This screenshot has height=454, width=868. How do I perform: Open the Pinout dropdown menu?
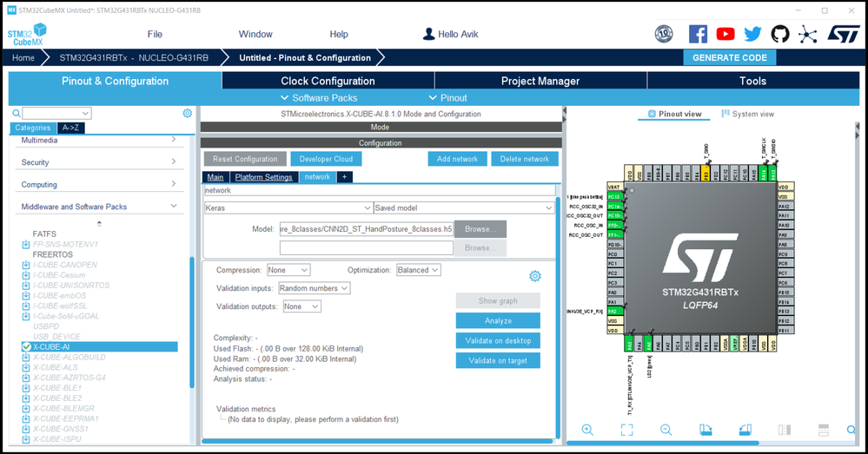coord(447,98)
